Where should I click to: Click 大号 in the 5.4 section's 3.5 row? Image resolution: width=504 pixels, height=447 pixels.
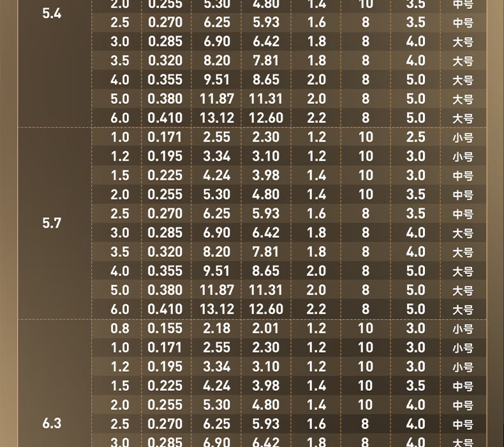click(x=463, y=61)
